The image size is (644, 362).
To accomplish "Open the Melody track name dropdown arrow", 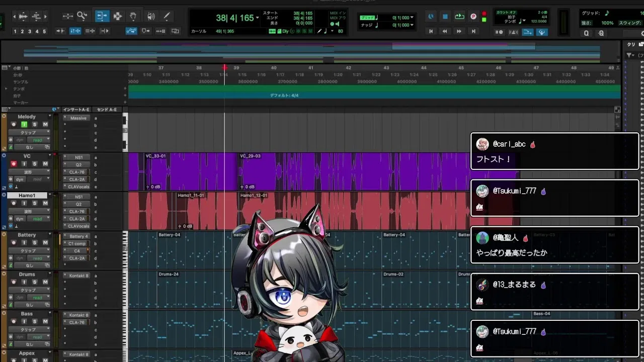I will tap(50, 117).
